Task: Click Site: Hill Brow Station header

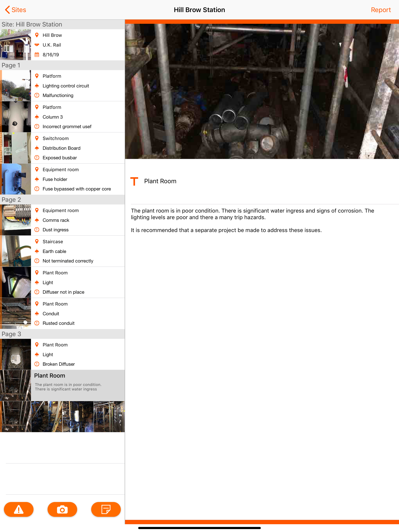Action: [62, 24]
